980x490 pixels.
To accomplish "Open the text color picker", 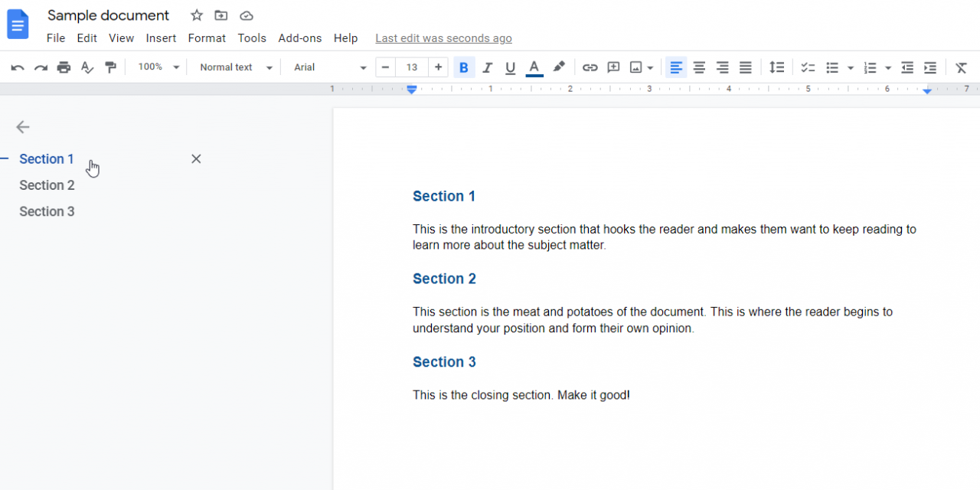I will tap(534, 67).
